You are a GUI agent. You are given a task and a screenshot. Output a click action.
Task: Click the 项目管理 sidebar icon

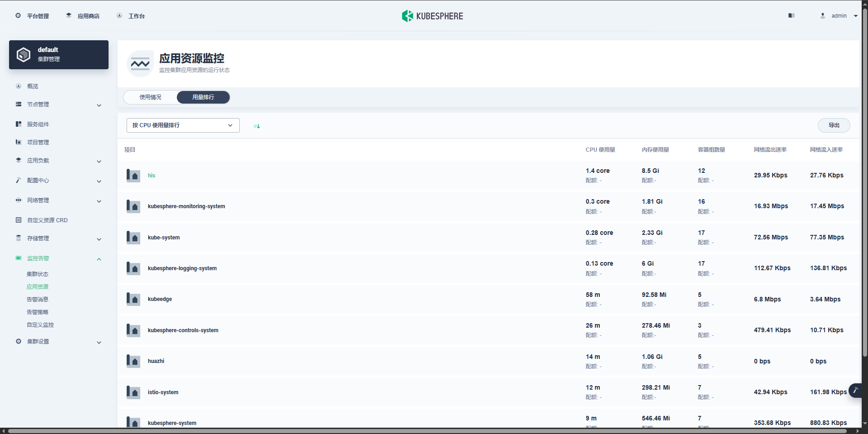pyautogui.click(x=19, y=142)
